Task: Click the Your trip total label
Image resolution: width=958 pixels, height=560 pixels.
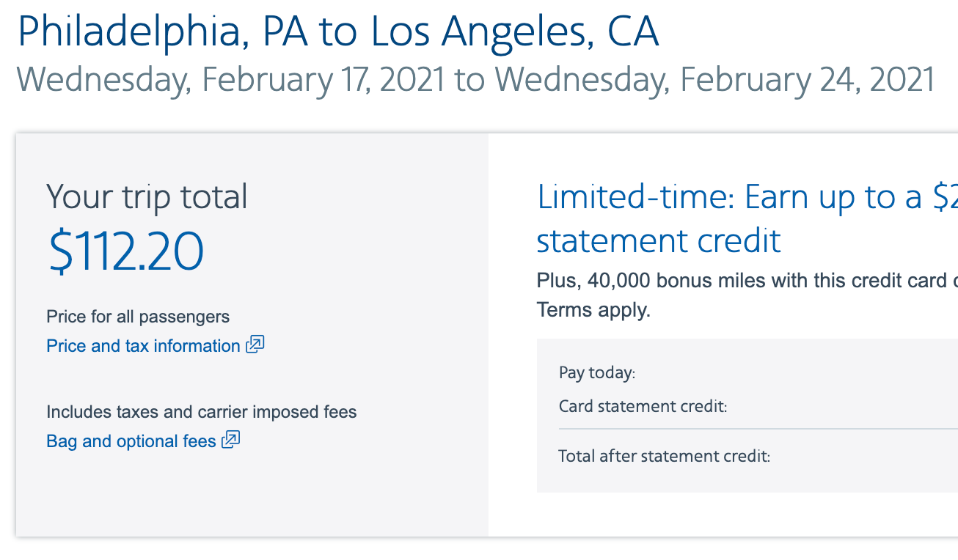Action: [147, 197]
